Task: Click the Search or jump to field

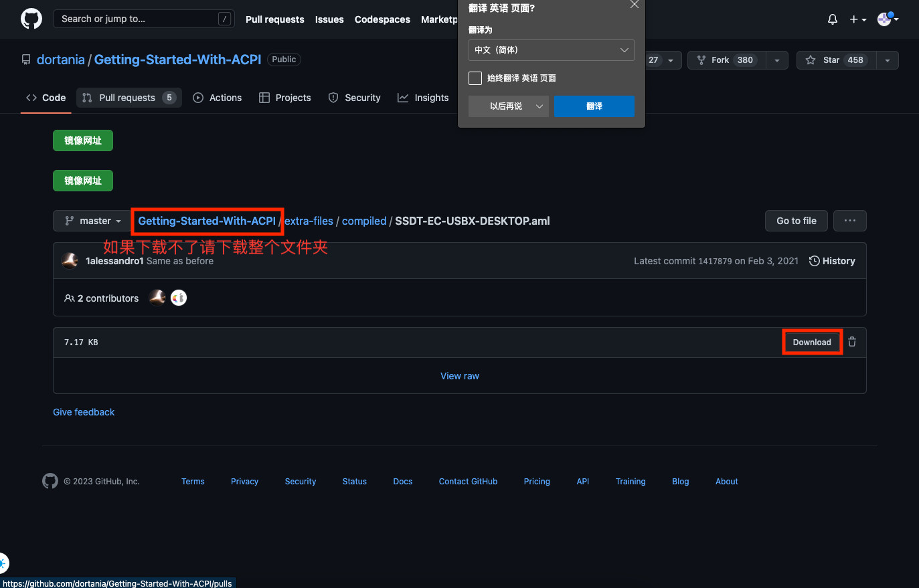Action: [143, 19]
